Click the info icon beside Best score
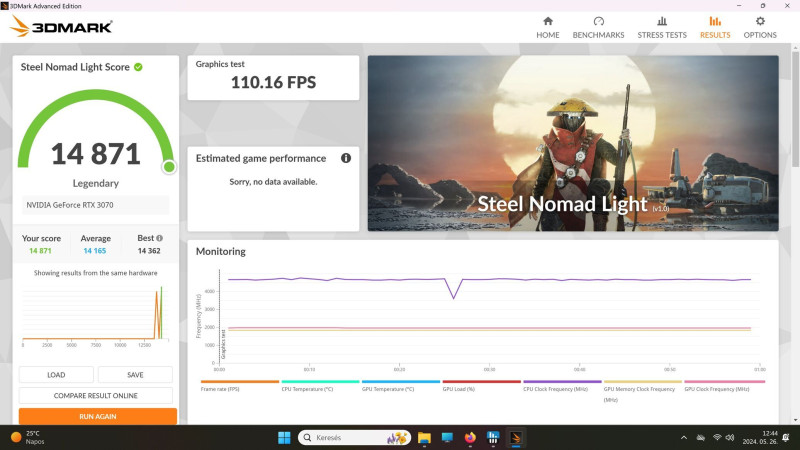800x450 pixels. 160,238
